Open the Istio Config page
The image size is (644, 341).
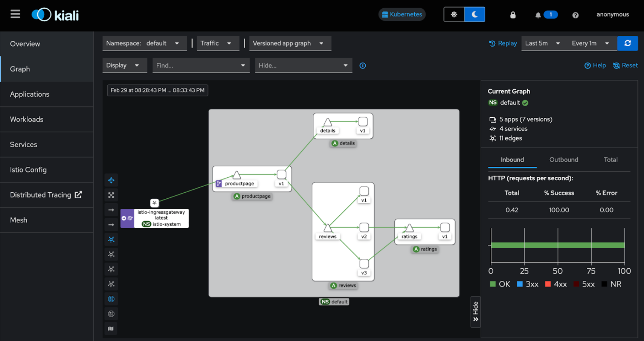47,170
